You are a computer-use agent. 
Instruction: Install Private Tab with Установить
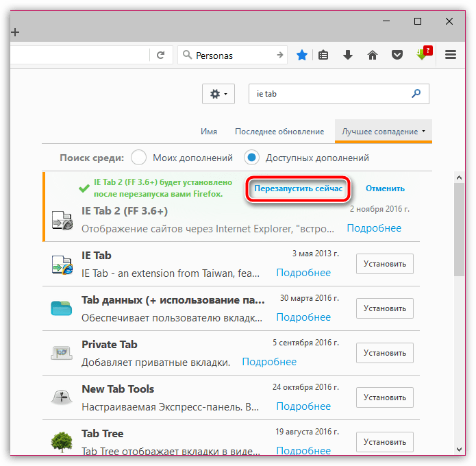point(385,353)
